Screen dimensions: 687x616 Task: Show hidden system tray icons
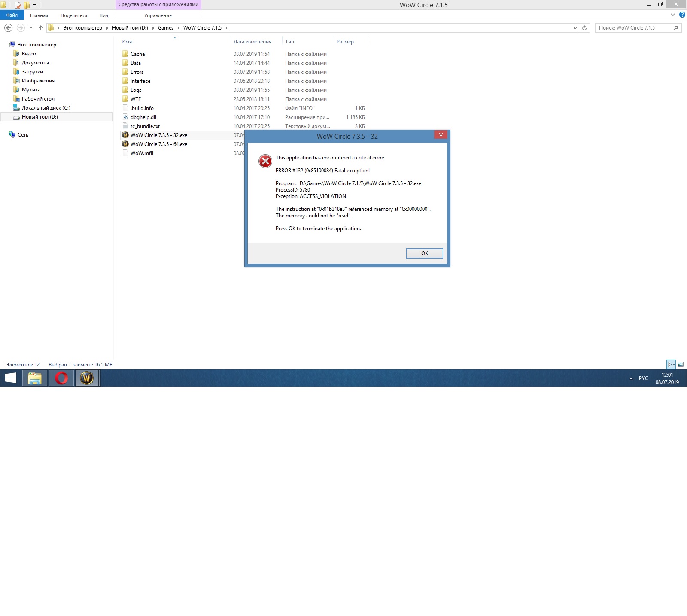pyautogui.click(x=631, y=378)
